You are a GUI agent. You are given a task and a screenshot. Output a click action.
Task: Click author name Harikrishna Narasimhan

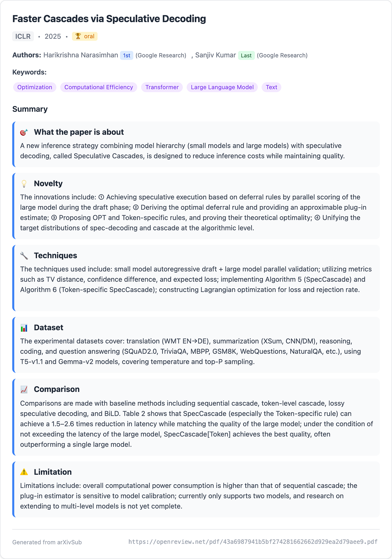pos(81,55)
